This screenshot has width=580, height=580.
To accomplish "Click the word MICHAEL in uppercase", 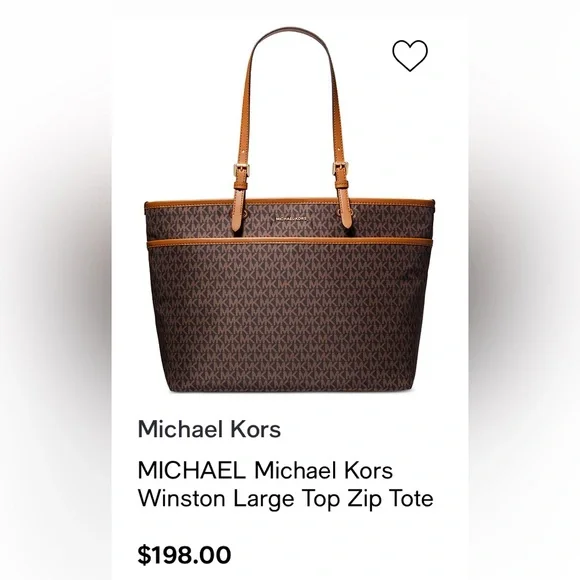I will coord(192,470).
